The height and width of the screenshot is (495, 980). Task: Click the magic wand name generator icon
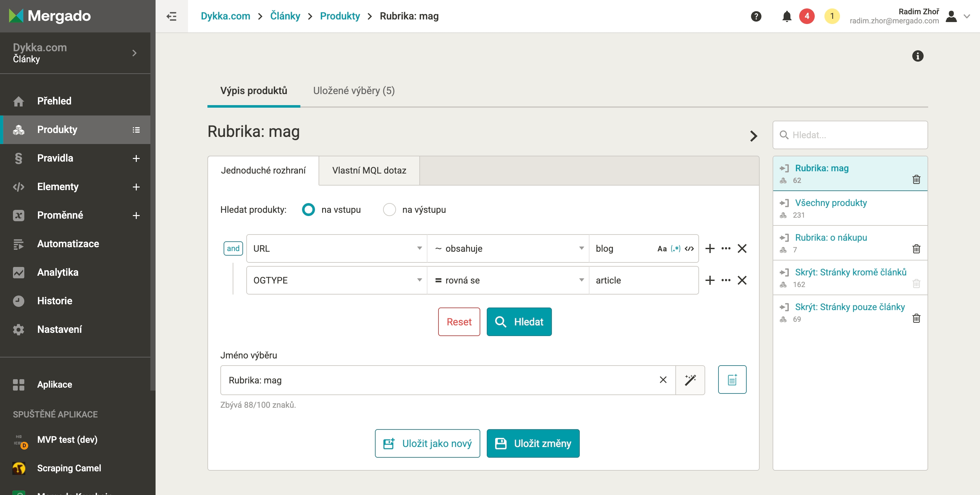pos(690,380)
